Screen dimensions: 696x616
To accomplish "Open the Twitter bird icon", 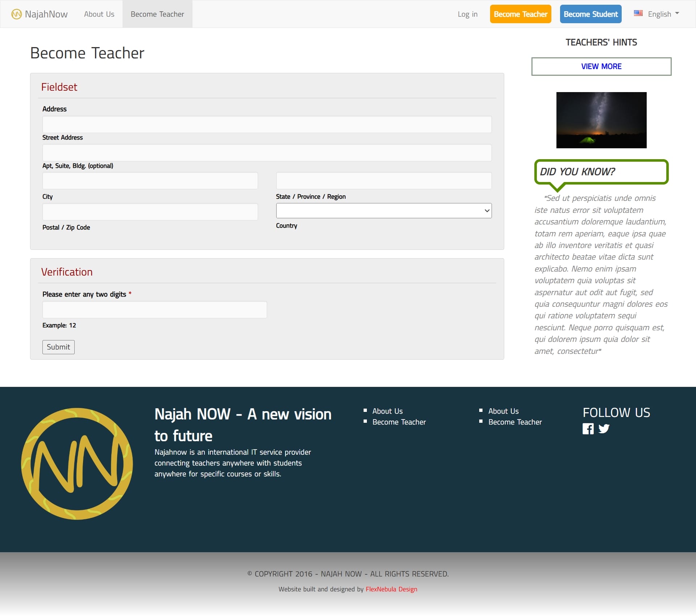I will click(604, 429).
